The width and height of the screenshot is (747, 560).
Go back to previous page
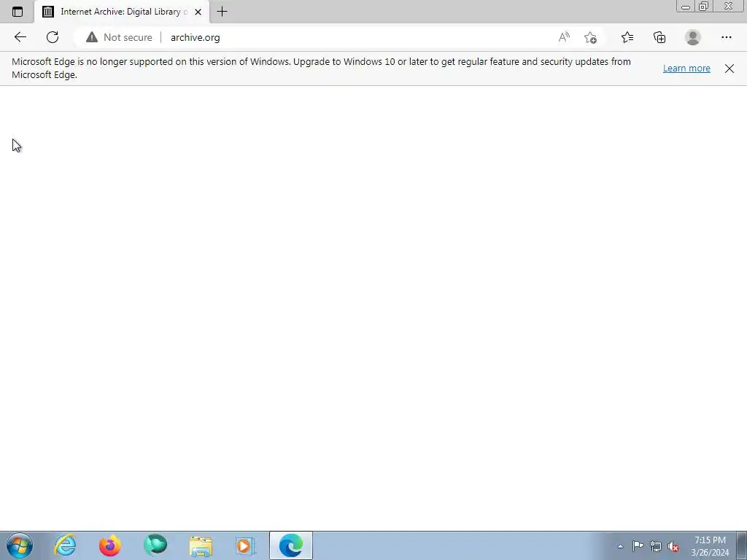[x=20, y=37]
